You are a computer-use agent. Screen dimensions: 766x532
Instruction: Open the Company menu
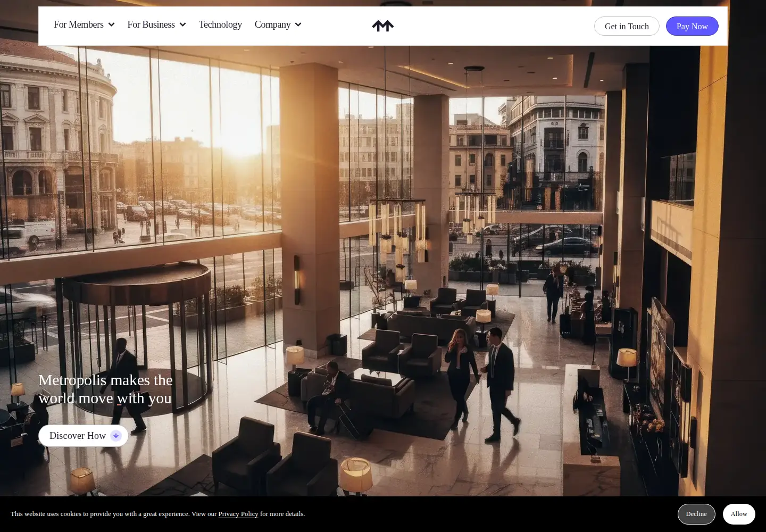278,24
